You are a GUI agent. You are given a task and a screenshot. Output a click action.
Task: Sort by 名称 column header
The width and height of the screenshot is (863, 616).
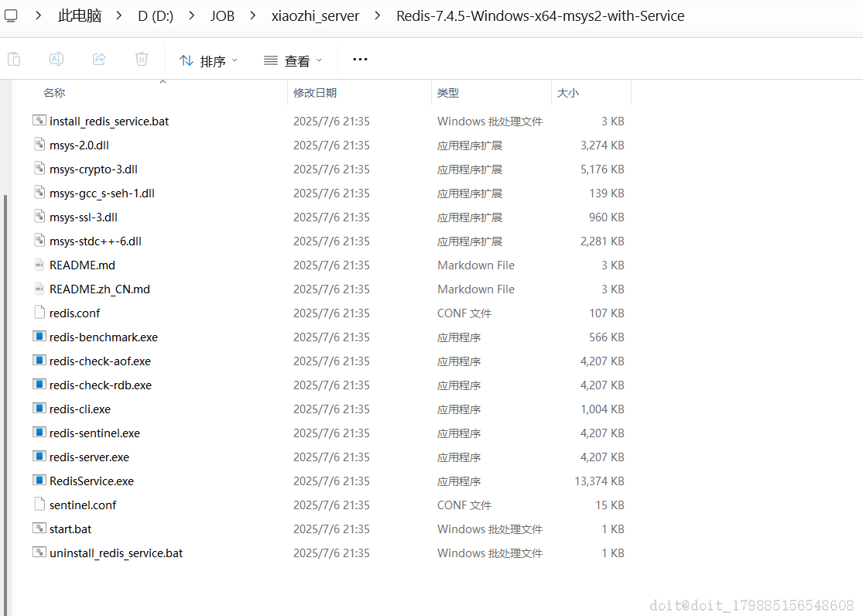click(x=54, y=93)
